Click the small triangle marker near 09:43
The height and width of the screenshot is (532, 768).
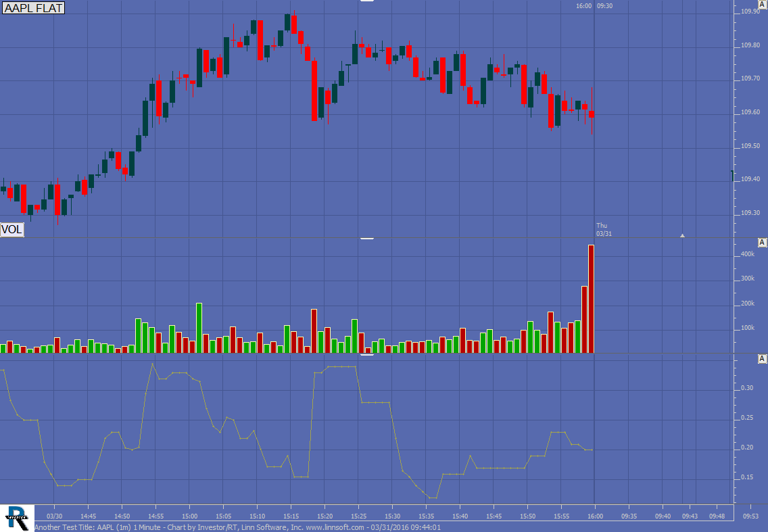pos(682,236)
